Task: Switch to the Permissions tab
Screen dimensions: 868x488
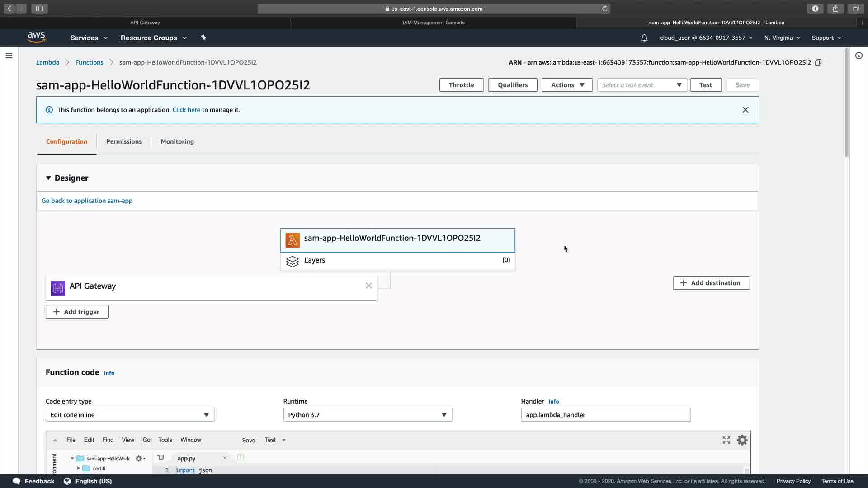Action: pyautogui.click(x=124, y=141)
